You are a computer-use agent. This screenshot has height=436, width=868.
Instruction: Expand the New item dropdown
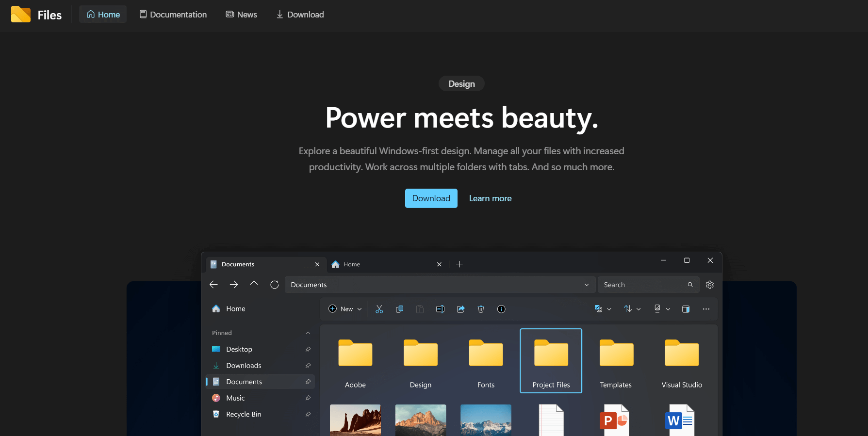[345, 309]
